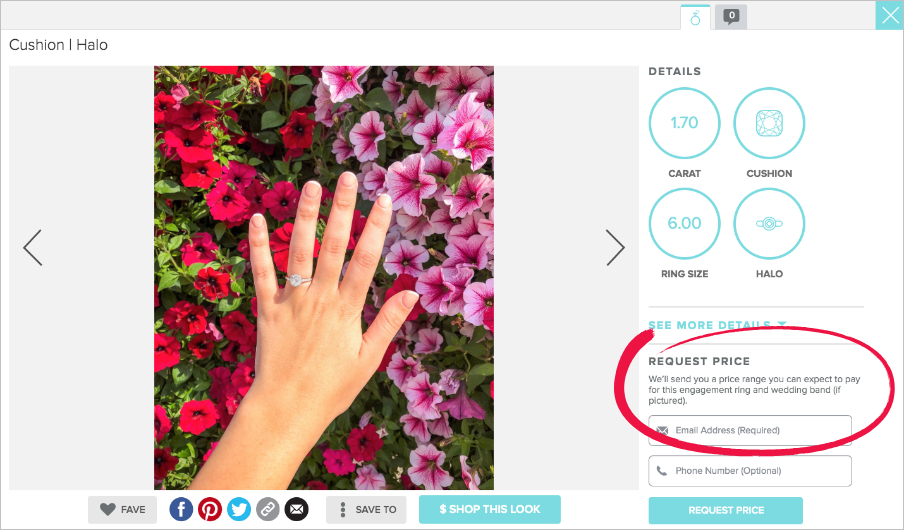Click the HALO label under the setting

click(x=769, y=274)
